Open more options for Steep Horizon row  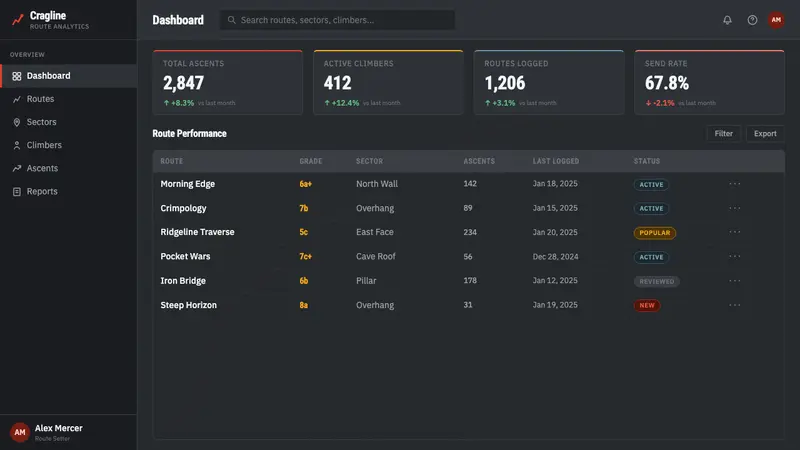pyautogui.click(x=735, y=305)
